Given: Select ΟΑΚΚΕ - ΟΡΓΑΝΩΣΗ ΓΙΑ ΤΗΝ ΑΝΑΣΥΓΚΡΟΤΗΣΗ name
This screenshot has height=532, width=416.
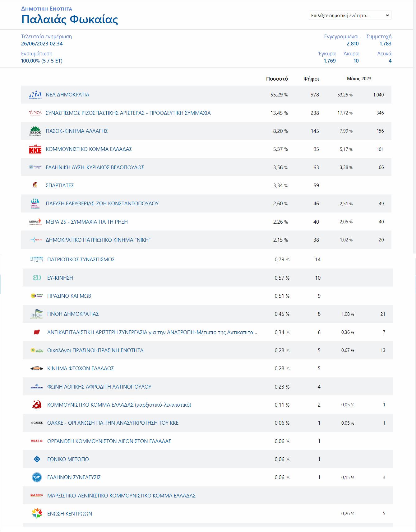Looking at the screenshot, I should pos(113,423).
